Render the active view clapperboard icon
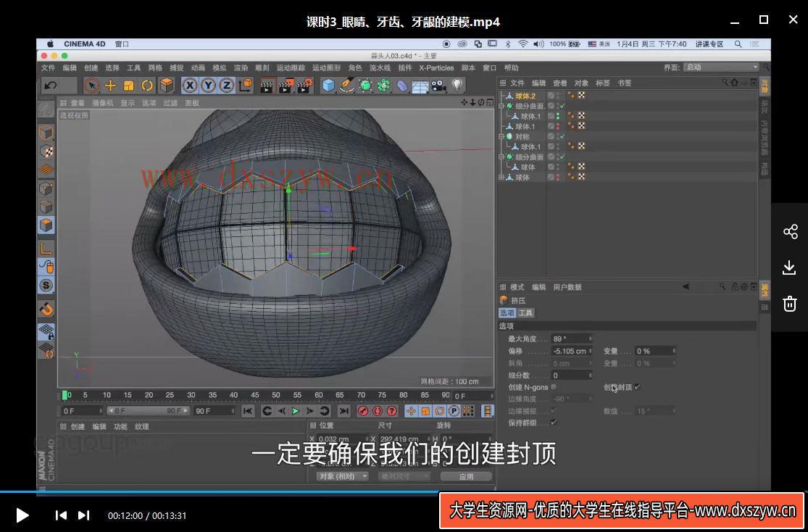 point(267,86)
